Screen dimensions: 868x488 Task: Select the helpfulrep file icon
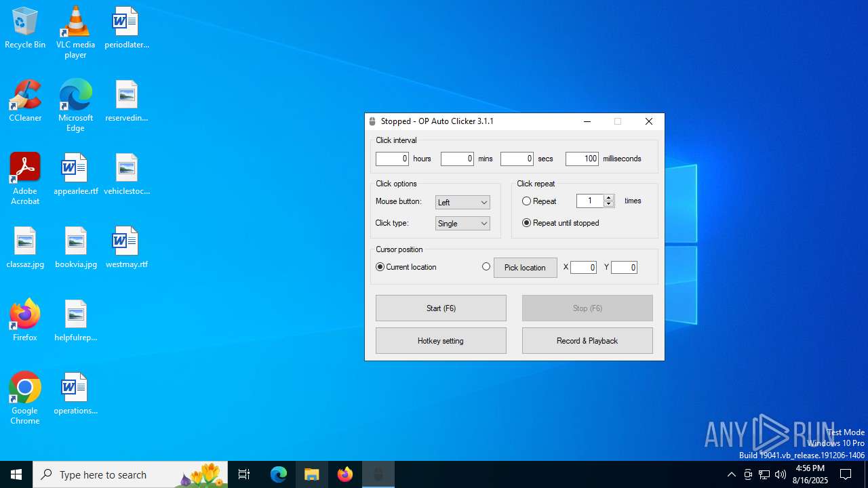click(75, 321)
